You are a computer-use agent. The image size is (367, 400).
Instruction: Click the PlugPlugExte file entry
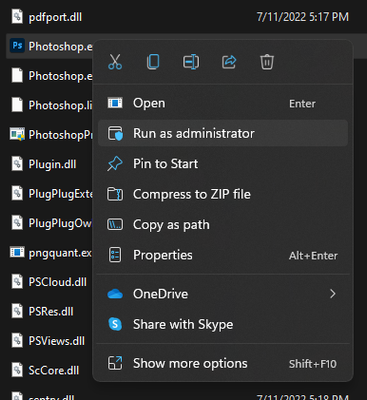[60, 194]
